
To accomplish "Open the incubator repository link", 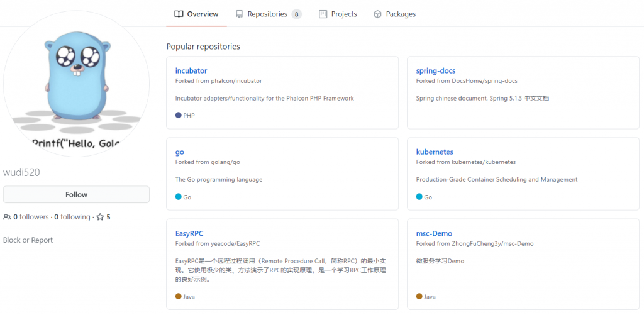I will (191, 70).
